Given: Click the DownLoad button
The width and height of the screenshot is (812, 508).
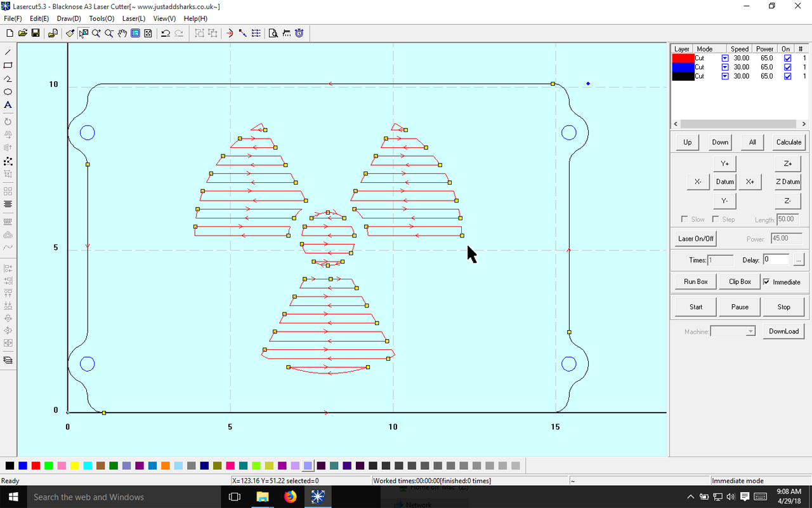Looking at the screenshot, I should (783, 331).
